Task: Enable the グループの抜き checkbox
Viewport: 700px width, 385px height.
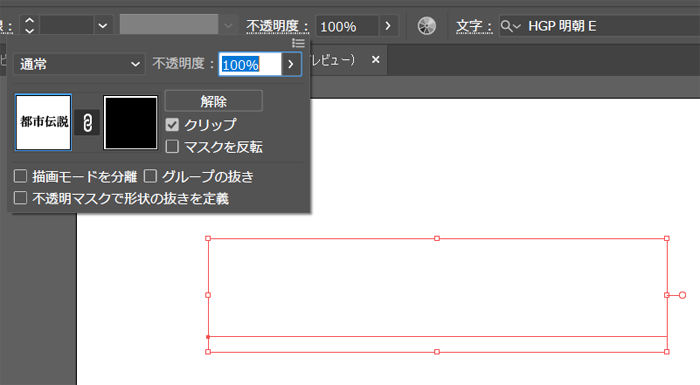Action: [150, 176]
